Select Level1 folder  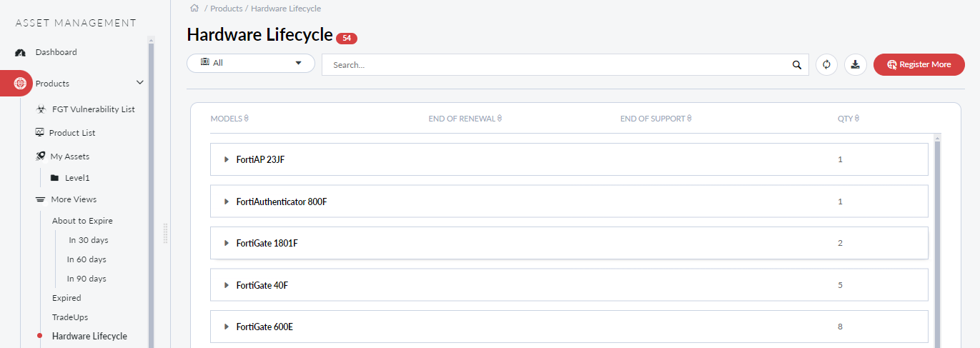pos(77,178)
